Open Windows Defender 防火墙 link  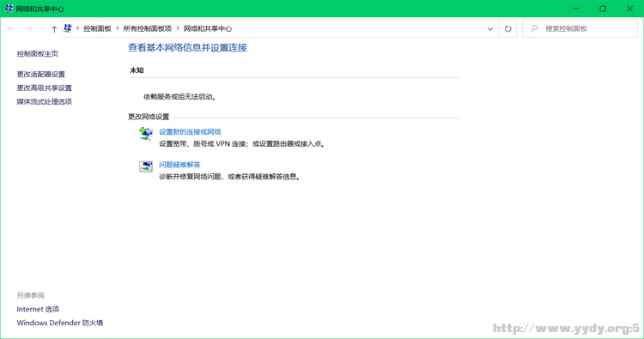pos(59,323)
